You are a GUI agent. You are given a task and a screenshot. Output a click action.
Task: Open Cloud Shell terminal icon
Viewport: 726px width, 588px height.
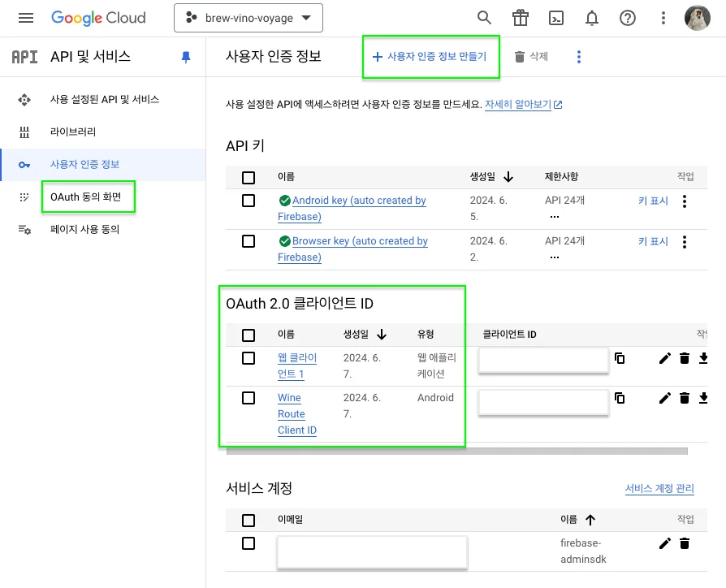coord(556,18)
